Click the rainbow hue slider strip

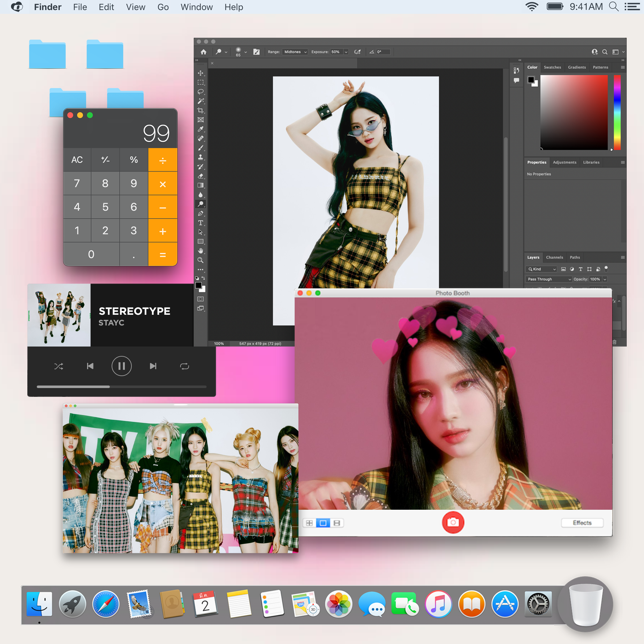[617, 112]
